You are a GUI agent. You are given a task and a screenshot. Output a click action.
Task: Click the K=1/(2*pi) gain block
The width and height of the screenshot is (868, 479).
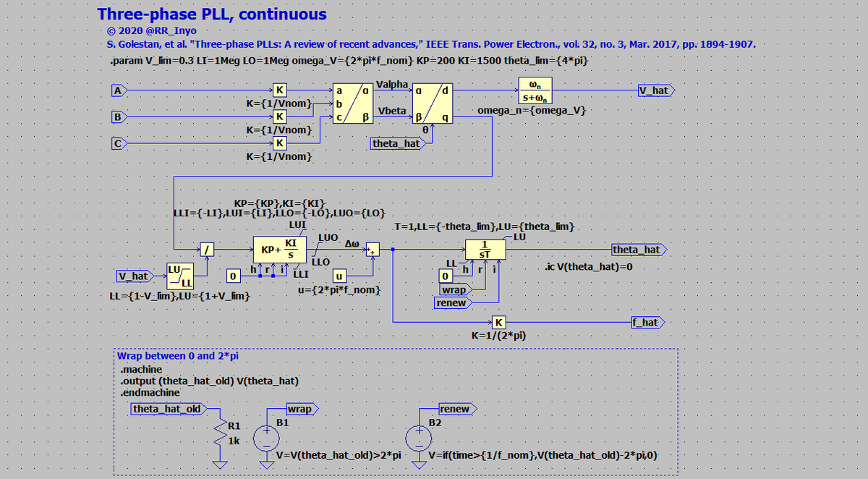pos(499,322)
